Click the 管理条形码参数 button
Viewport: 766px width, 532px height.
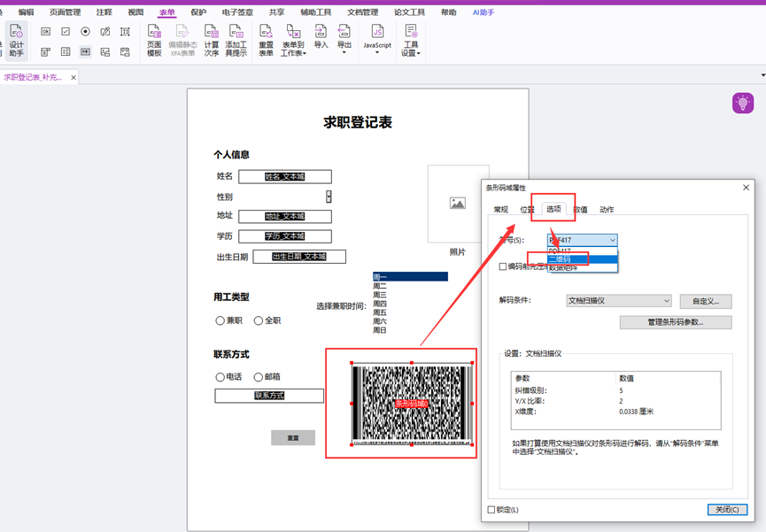(x=676, y=322)
